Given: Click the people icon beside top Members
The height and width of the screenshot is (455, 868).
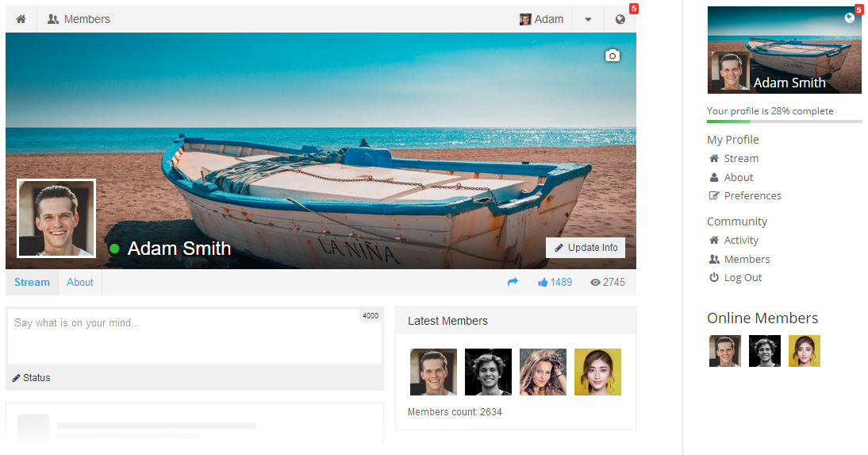Looking at the screenshot, I should (x=53, y=19).
